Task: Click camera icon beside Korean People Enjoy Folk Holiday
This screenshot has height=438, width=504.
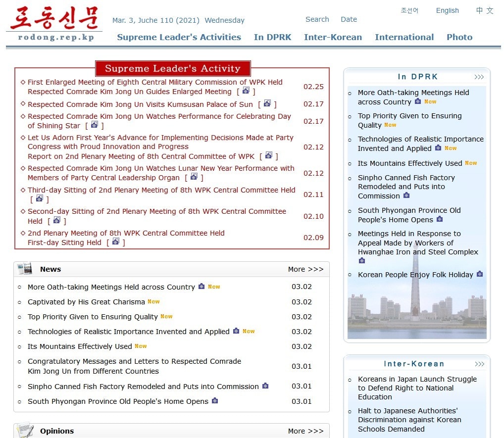Action: click(480, 274)
